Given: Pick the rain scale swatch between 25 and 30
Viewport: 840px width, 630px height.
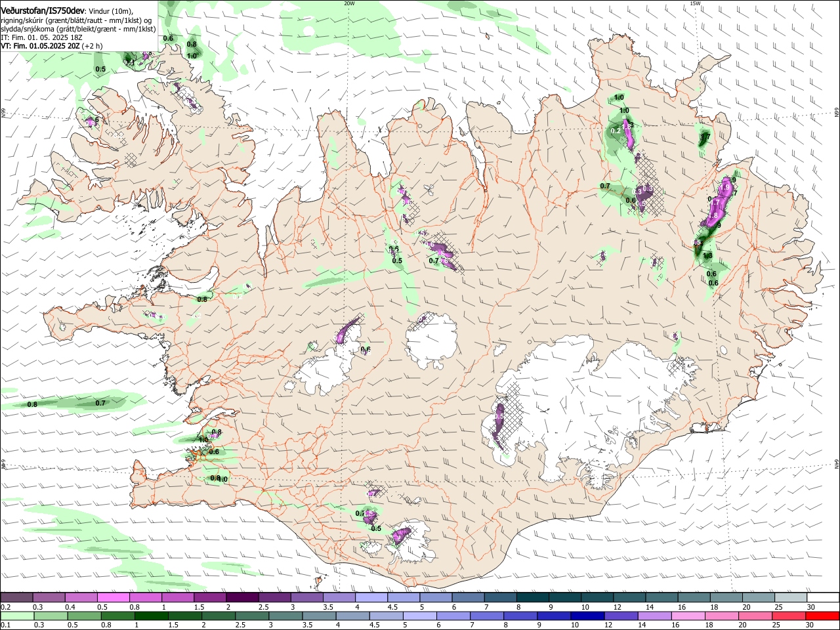Looking at the screenshot, I should 789,616.
